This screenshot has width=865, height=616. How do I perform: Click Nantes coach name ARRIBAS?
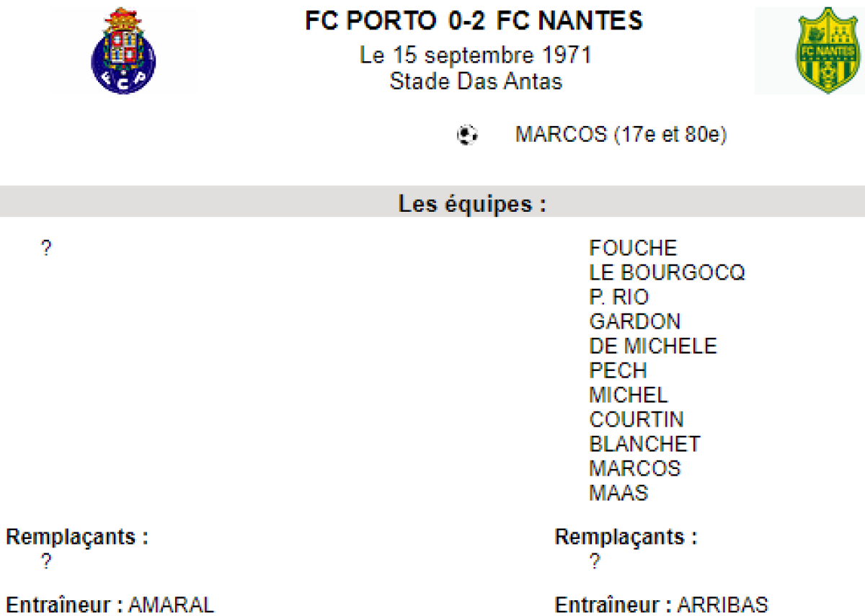(723, 604)
